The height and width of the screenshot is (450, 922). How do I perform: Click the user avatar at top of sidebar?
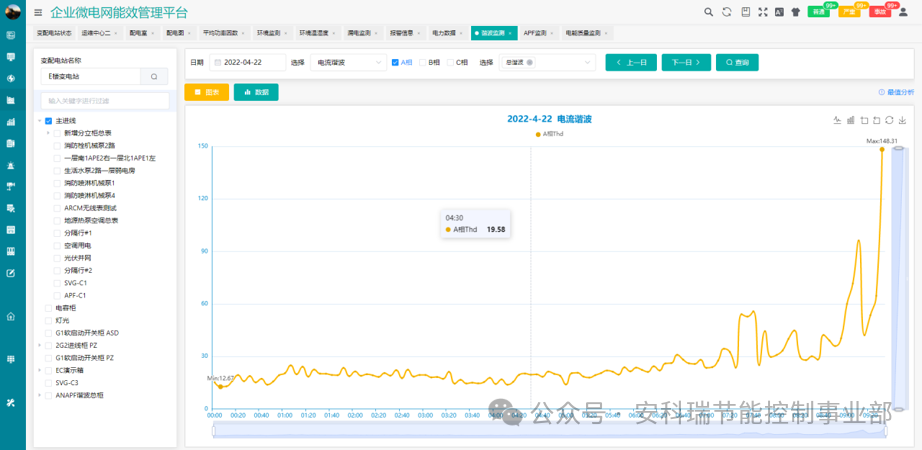click(x=12, y=12)
